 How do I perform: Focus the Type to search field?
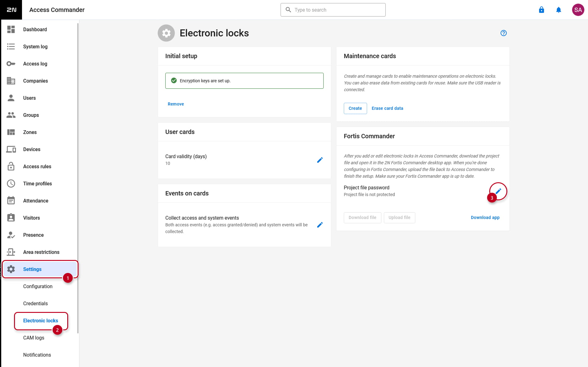coord(333,10)
